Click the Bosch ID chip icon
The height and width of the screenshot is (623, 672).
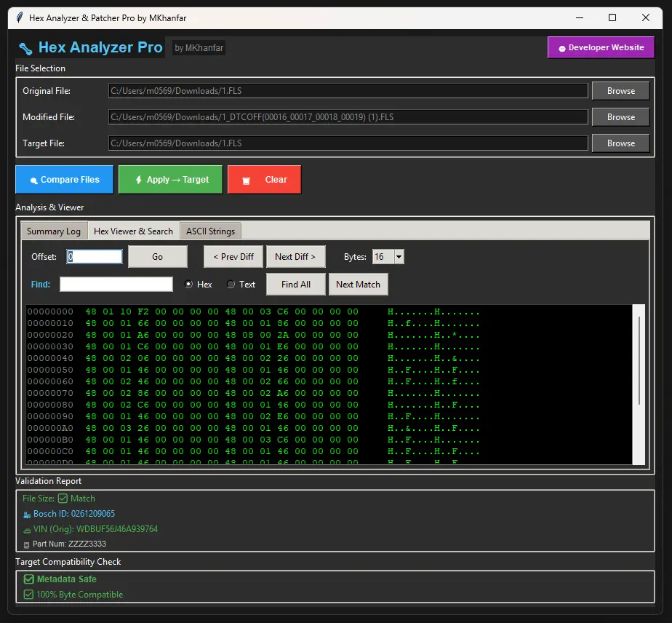[x=27, y=515]
